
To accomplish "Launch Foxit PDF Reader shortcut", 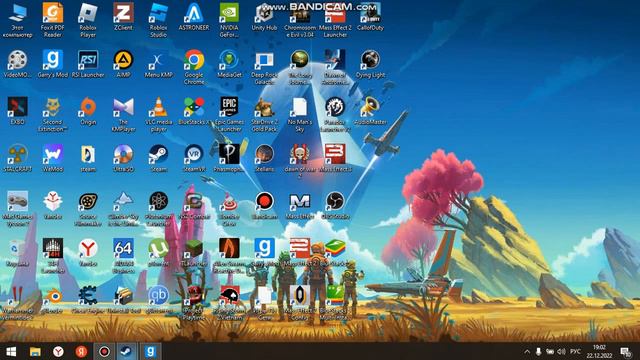I will tap(53, 20).
